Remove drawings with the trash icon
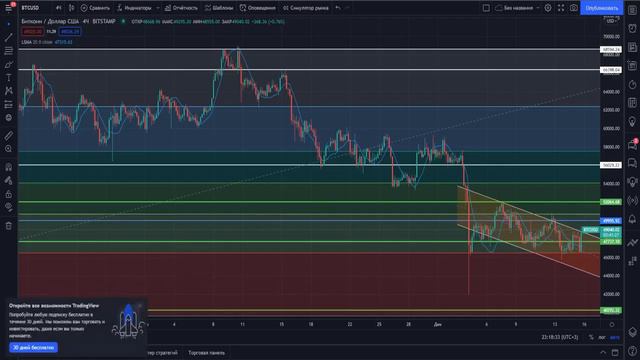640x360 pixels. tap(9, 225)
